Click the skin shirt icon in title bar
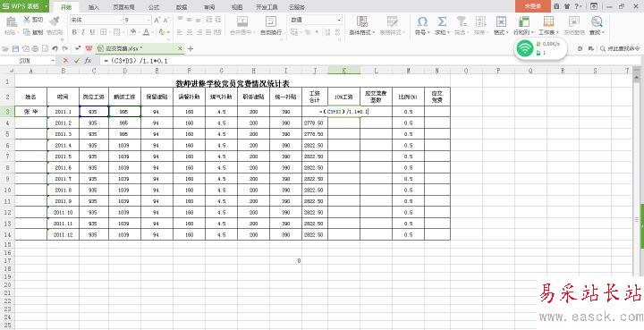This screenshot has width=644, height=330. 567,6
